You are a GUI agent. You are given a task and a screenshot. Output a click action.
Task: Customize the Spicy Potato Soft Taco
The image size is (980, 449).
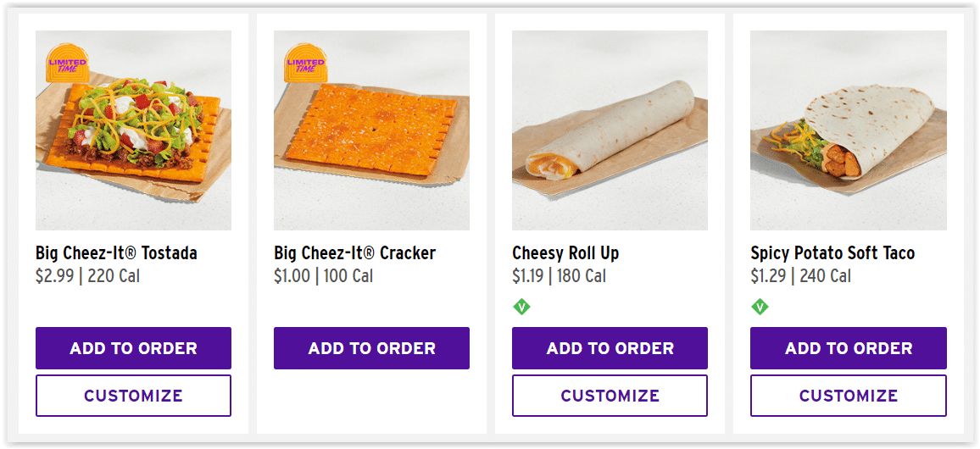pyautogui.click(x=848, y=396)
